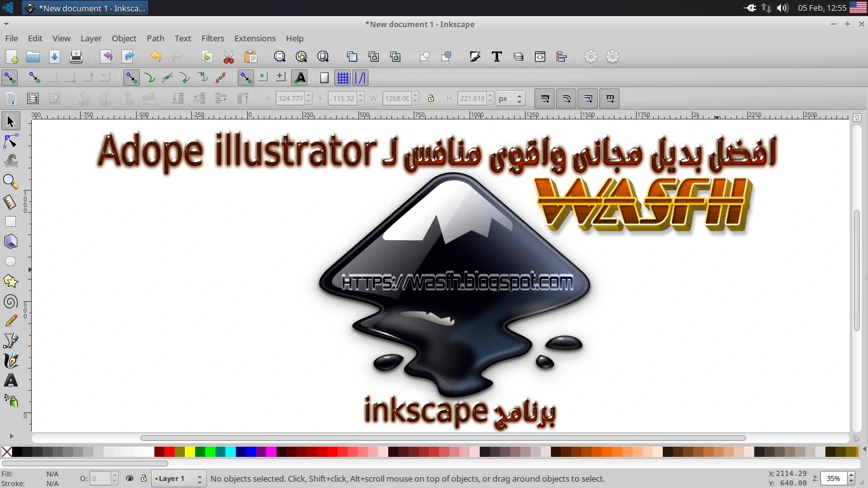Pick the Zoom magnifier tool in the toolbox

pyautogui.click(x=10, y=181)
